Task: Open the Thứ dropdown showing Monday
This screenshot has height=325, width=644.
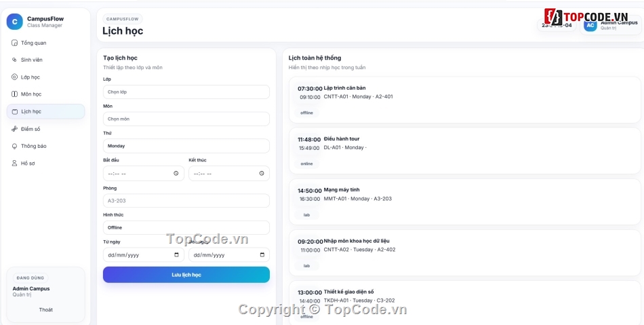Action: click(x=186, y=146)
